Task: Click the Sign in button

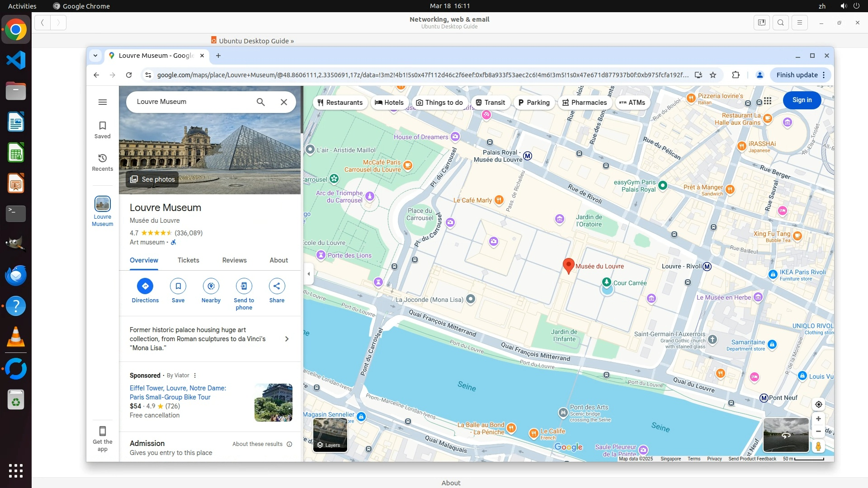Action: coord(802,100)
